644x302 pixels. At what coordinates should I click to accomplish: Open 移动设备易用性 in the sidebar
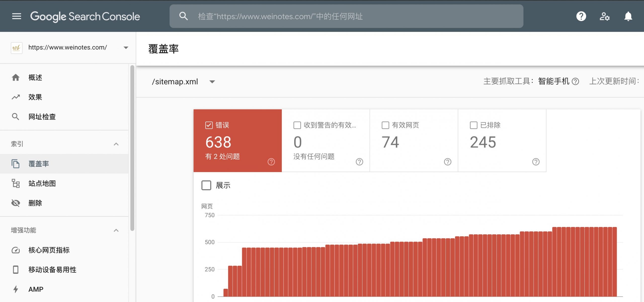point(64,270)
